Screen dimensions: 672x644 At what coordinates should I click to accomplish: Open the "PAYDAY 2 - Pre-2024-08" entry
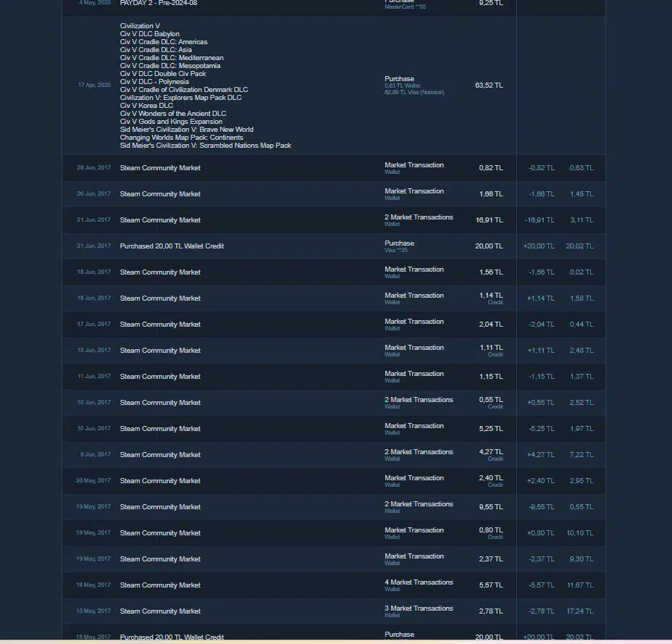click(x=159, y=3)
